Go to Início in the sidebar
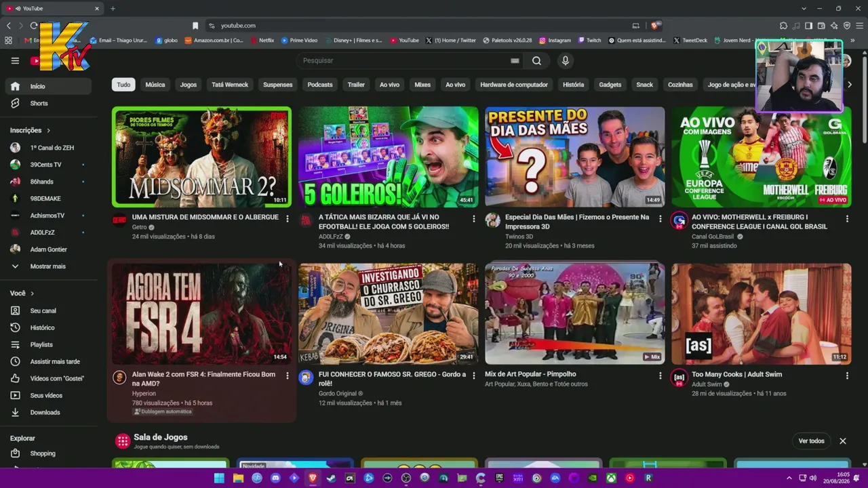868x488 pixels. pos(48,86)
